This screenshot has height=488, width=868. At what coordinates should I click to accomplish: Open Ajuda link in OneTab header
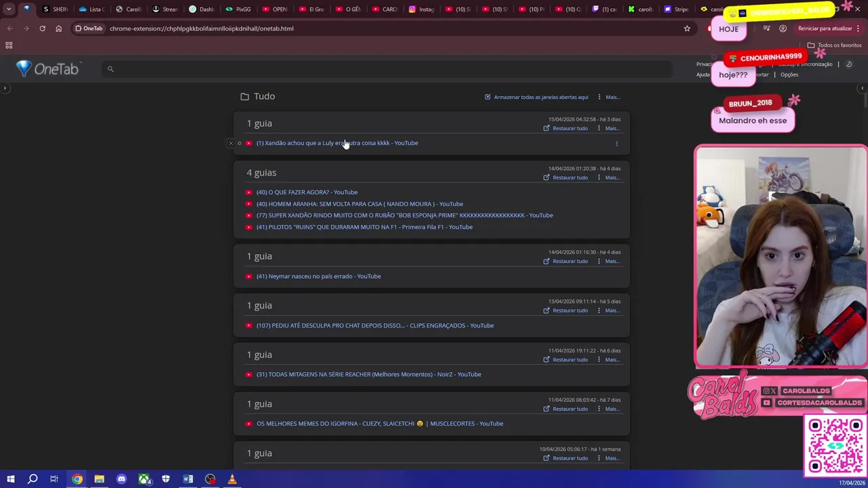click(x=703, y=75)
